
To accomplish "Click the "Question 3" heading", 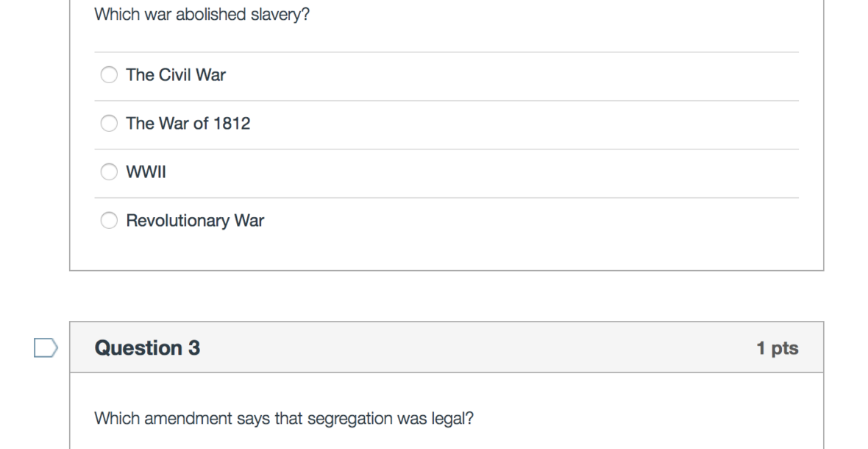I will [147, 347].
